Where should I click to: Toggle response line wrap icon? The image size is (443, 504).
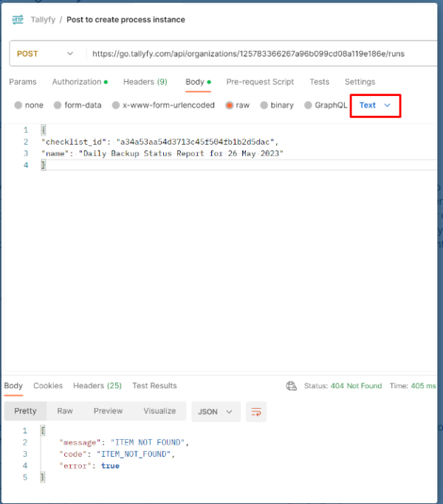click(256, 412)
